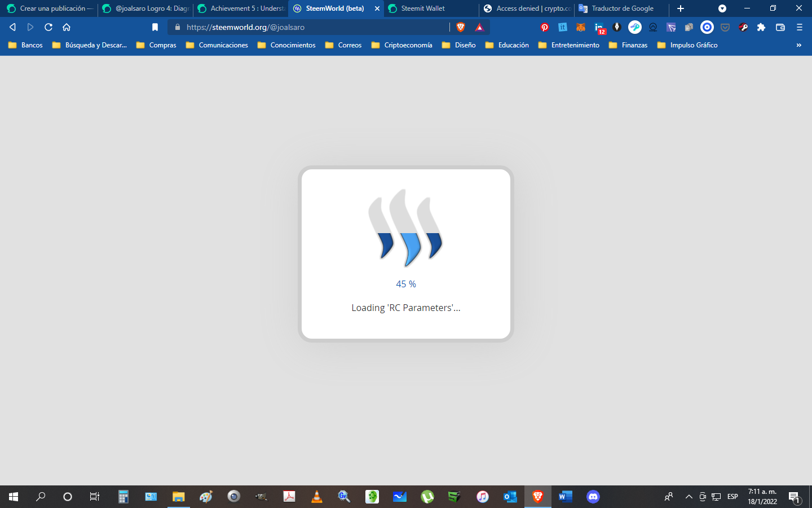Open the Bancos bookmarks folder
The image size is (812, 508).
pos(25,45)
